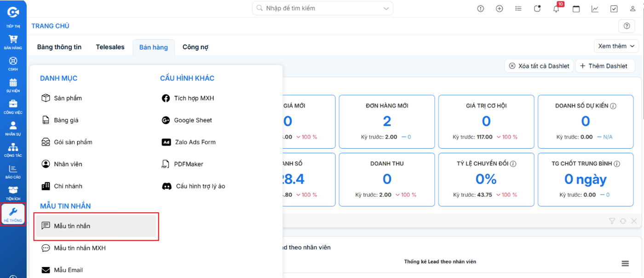Open Google Sheet configuration
Screen dimensions: 644x278
click(x=187, y=120)
